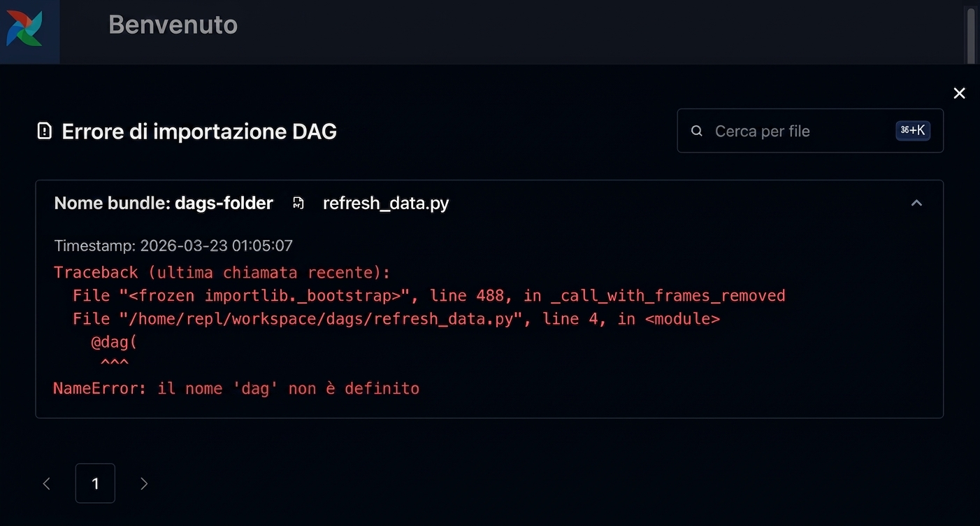Click Traceback (ultima chiamata recente) line
Viewport: 980px width, 526px height.
(x=222, y=272)
